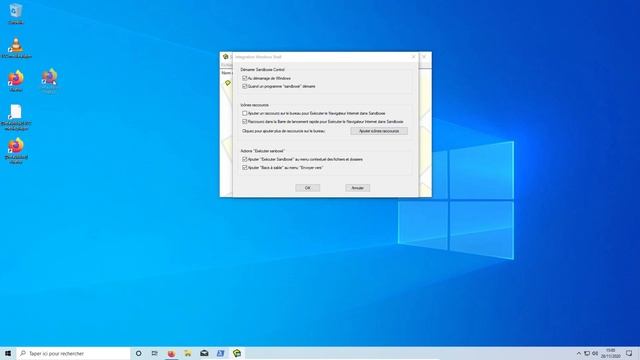Click the network icon in the system tray

587,353
